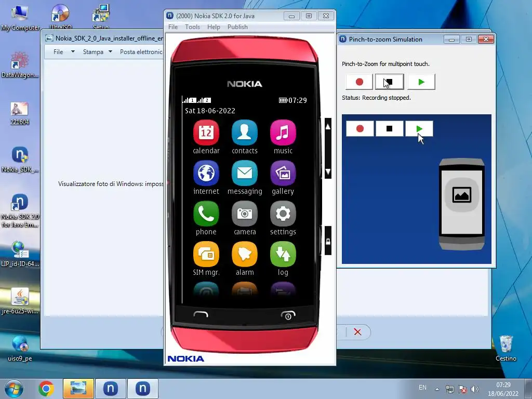Click the phone's power/end key
This screenshot has width=532, height=399.
pos(288,315)
